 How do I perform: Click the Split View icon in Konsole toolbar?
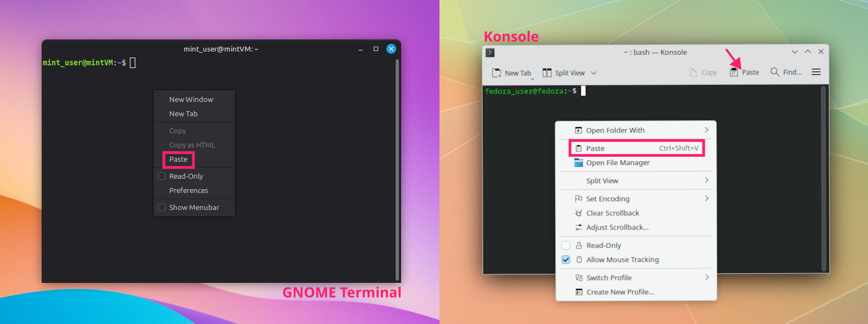pyautogui.click(x=547, y=73)
